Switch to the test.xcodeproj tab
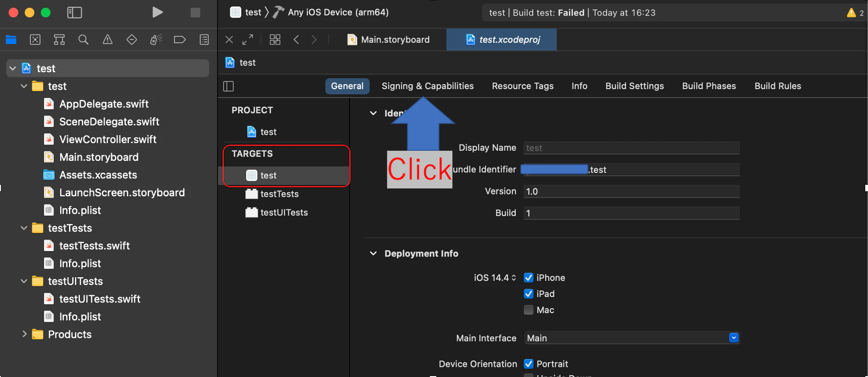Image resolution: width=868 pixels, height=377 pixels. click(x=502, y=40)
